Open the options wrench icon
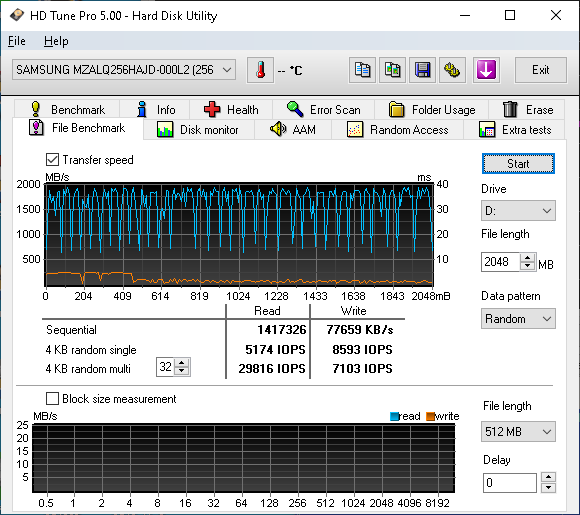 pos(452,70)
